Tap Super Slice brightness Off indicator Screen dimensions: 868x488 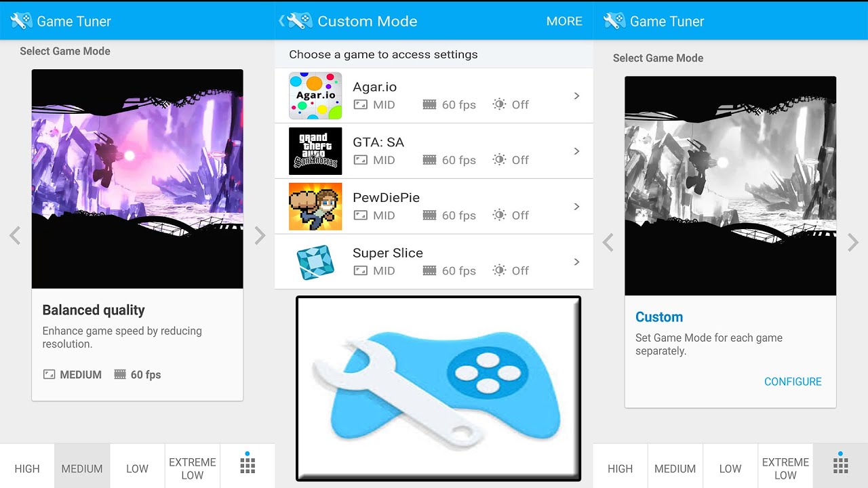[511, 270]
